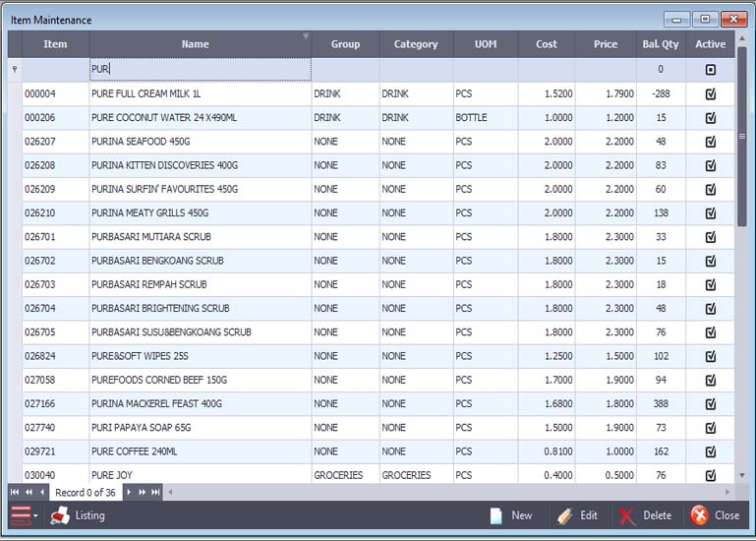Open the red hamburger menu icon
The image size is (756, 541).
tap(21, 515)
